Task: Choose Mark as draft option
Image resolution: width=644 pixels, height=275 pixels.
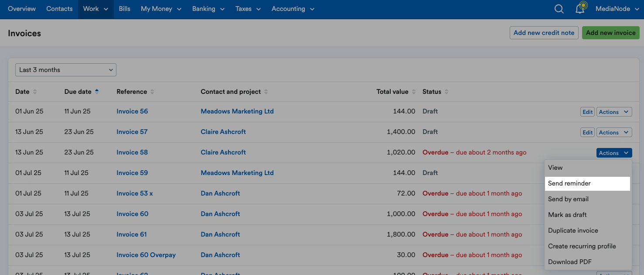Action: click(588, 215)
